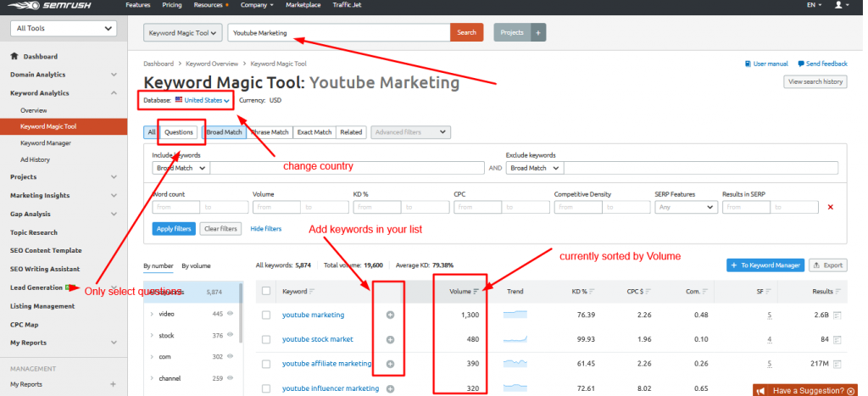Viewport: 868px width, 396px height.
Task: Open SERP snapshot icon for 2.6B results
Action: 837,315
